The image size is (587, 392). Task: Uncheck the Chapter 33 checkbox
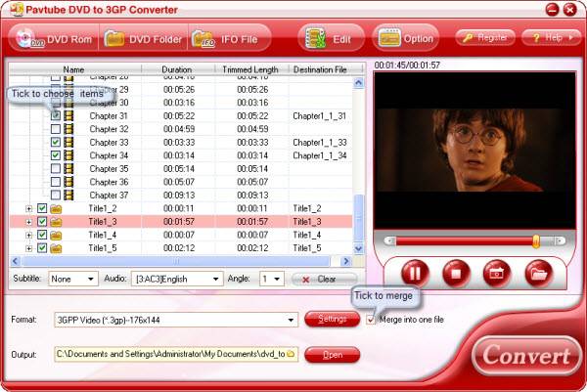pyautogui.click(x=56, y=142)
